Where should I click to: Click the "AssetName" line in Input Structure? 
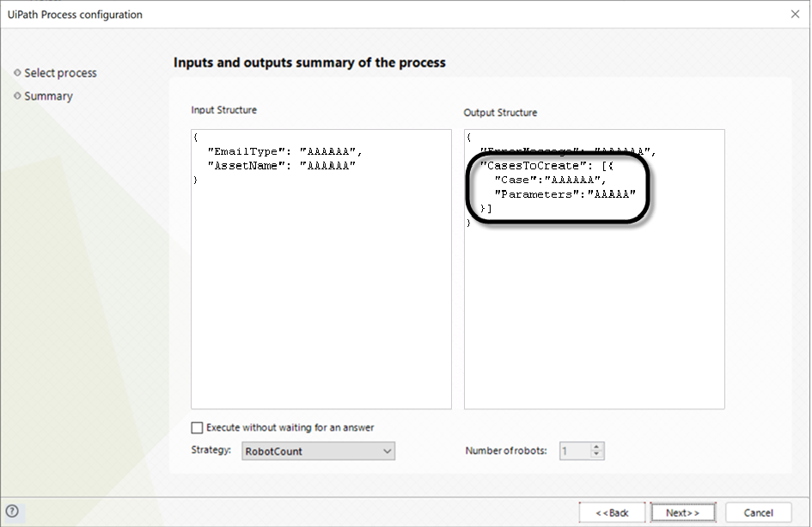point(281,165)
